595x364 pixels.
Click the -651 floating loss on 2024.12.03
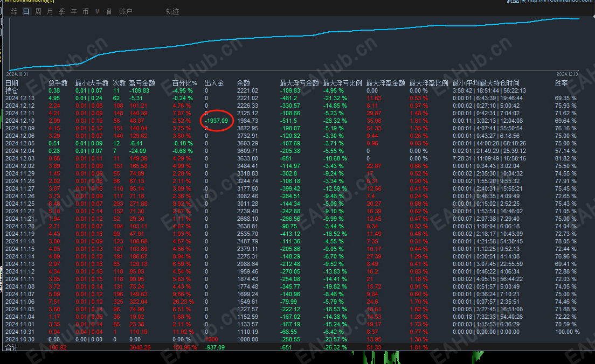[x=286, y=158]
